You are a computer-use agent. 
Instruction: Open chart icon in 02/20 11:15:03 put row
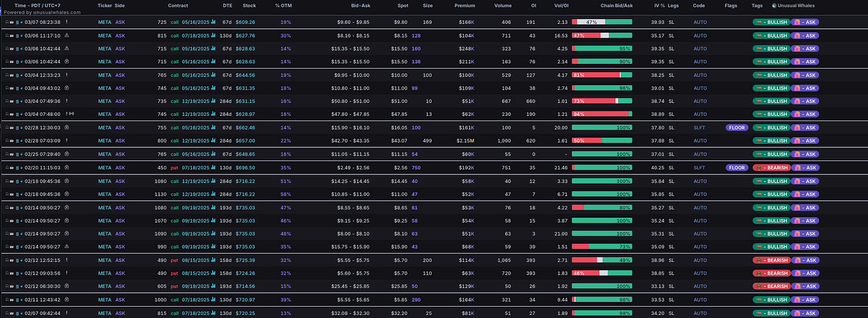click(213, 168)
